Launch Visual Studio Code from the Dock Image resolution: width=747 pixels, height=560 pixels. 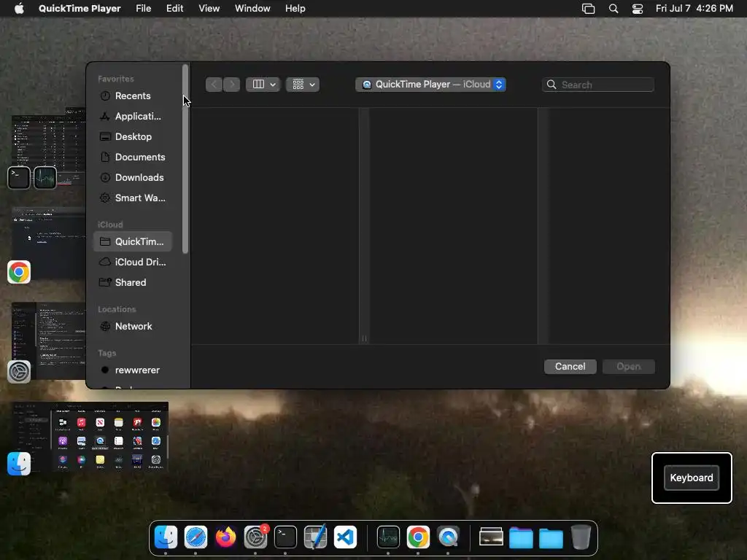pyautogui.click(x=345, y=537)
